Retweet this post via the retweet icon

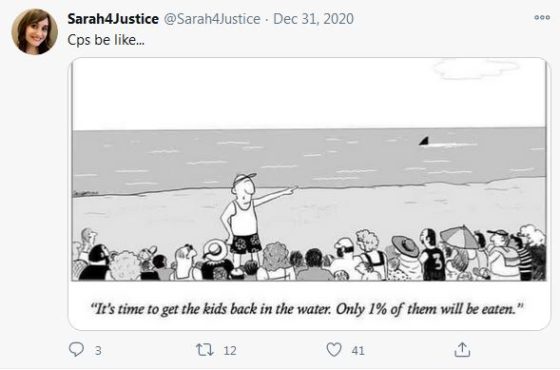pos(205,350)
